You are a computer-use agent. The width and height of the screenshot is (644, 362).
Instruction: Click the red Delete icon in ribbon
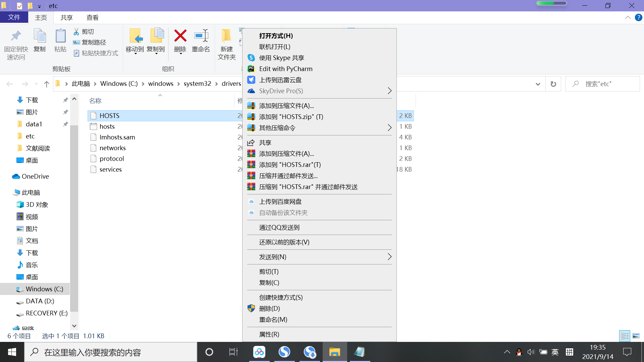tap(180, 36)
